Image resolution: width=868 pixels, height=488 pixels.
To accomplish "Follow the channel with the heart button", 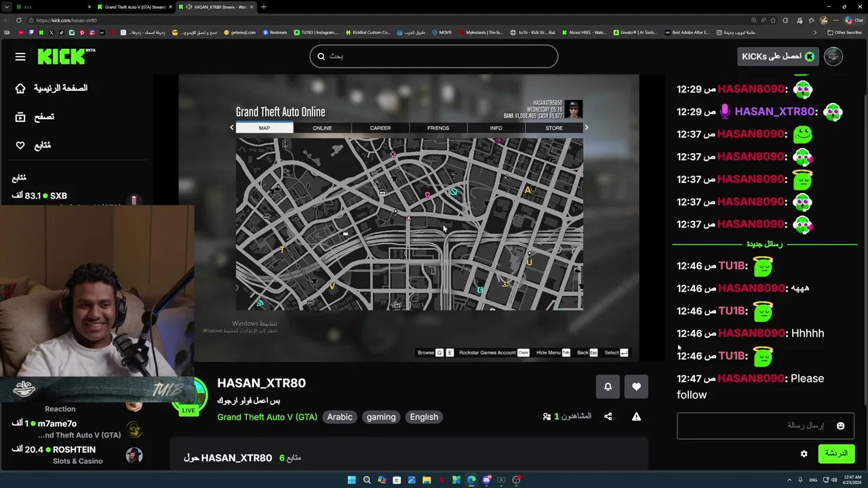I will pos(636,386).
